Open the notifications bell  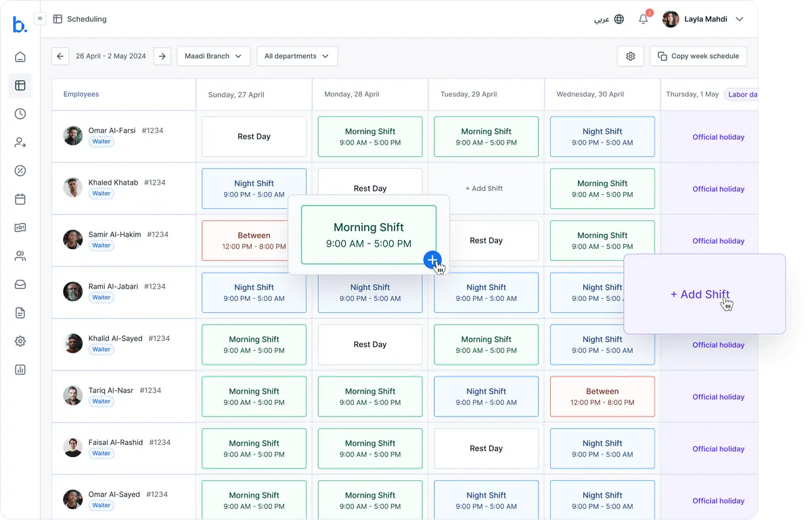coord(643,19)
